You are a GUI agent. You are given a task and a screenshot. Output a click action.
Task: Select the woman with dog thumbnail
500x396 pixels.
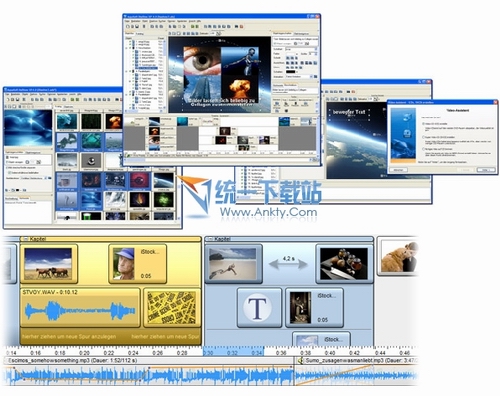tap(399, 257)
